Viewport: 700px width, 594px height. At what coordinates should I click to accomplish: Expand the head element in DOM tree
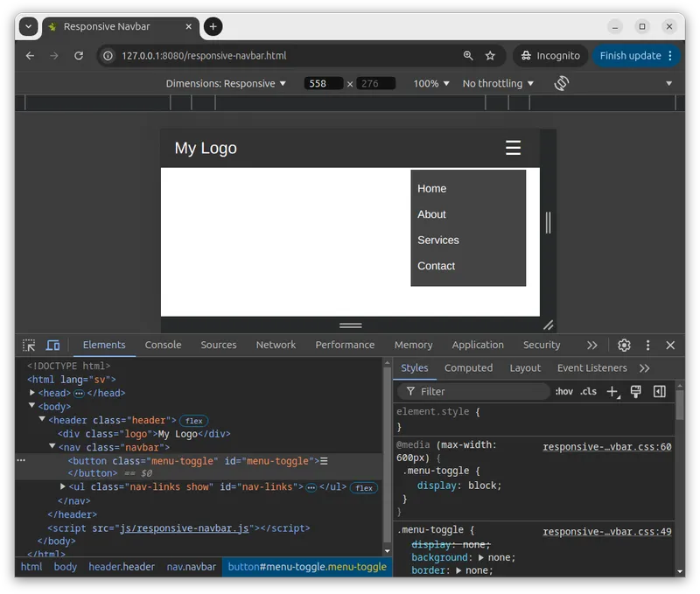33,394
